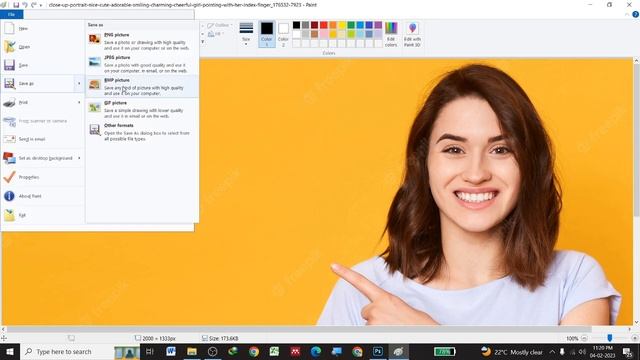640x360 pixels.
Task: Click the Edit with Paint 3D button
Action: click(412, 34)
